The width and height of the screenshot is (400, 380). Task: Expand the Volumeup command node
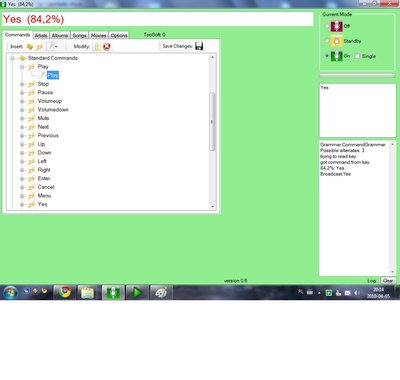[x=22, y=101]
